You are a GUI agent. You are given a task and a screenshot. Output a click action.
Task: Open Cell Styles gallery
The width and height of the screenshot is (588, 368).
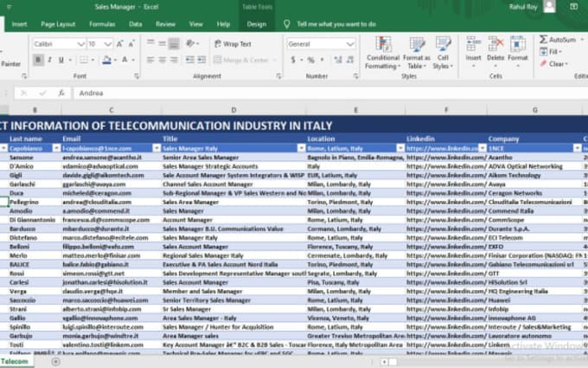pos(443,53)
